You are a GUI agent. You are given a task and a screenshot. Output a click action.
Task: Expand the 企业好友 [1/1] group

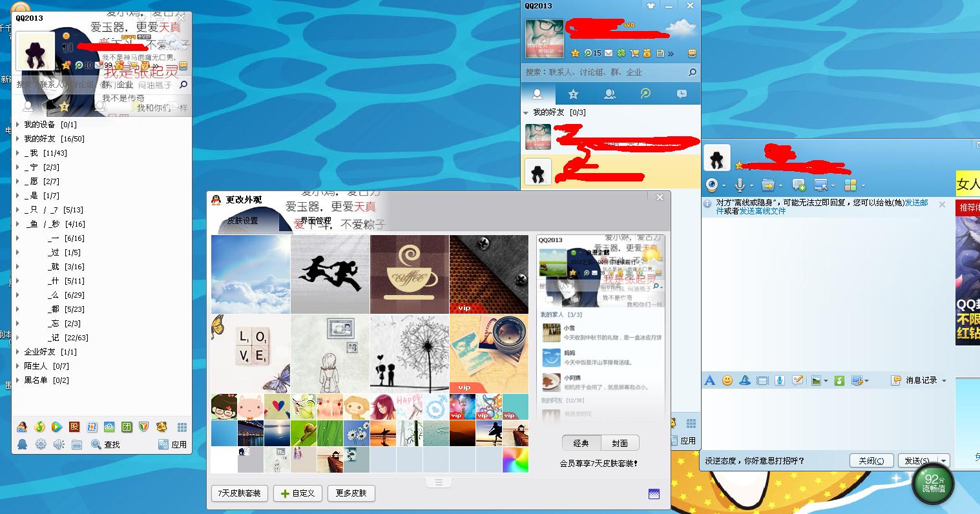click(17, 352)
